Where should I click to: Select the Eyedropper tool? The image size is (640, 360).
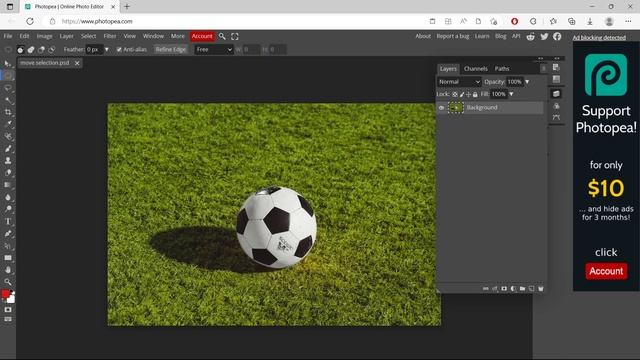(x=8, y=124)
